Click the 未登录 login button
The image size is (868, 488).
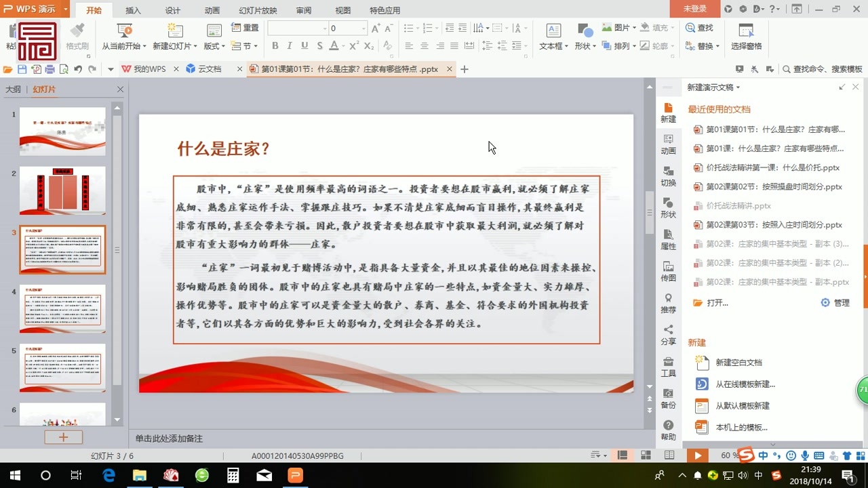[x=694, y=9]
